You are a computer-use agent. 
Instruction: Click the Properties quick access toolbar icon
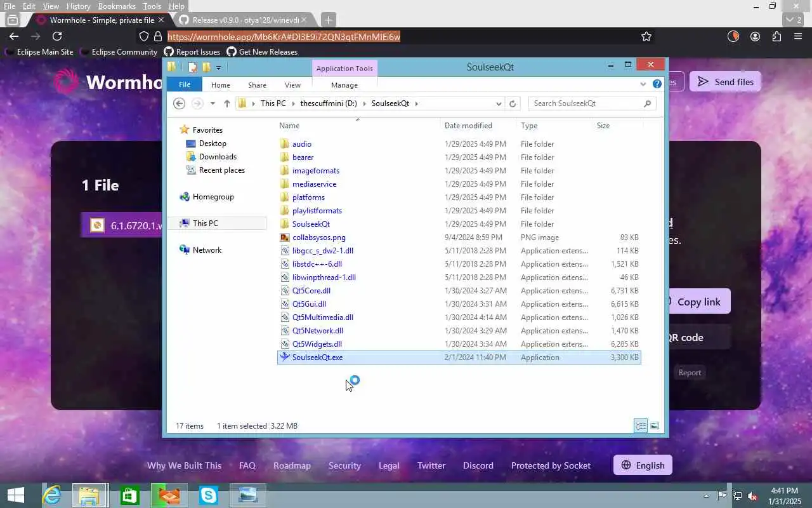point(193,67)
